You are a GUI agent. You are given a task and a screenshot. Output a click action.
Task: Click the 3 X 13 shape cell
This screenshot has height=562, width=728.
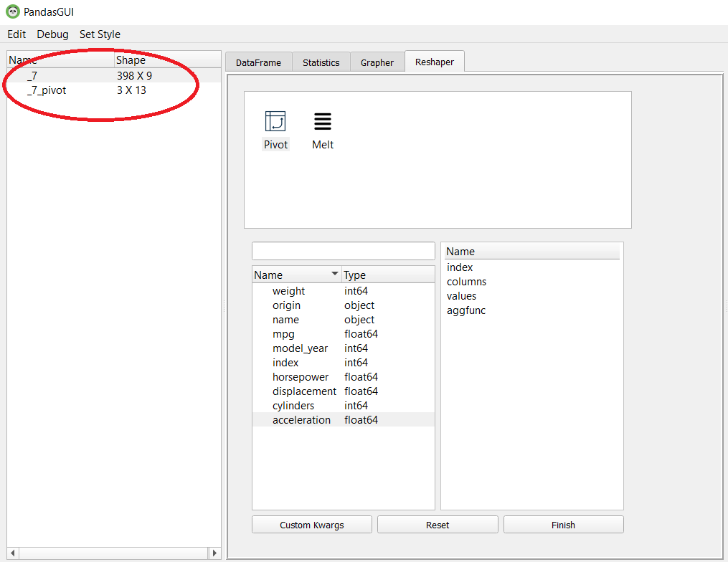(x=131, y=90)
